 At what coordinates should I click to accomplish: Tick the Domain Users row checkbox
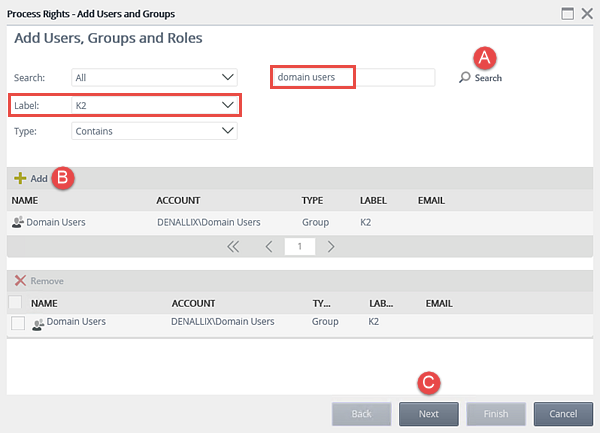tap(17, 323)
